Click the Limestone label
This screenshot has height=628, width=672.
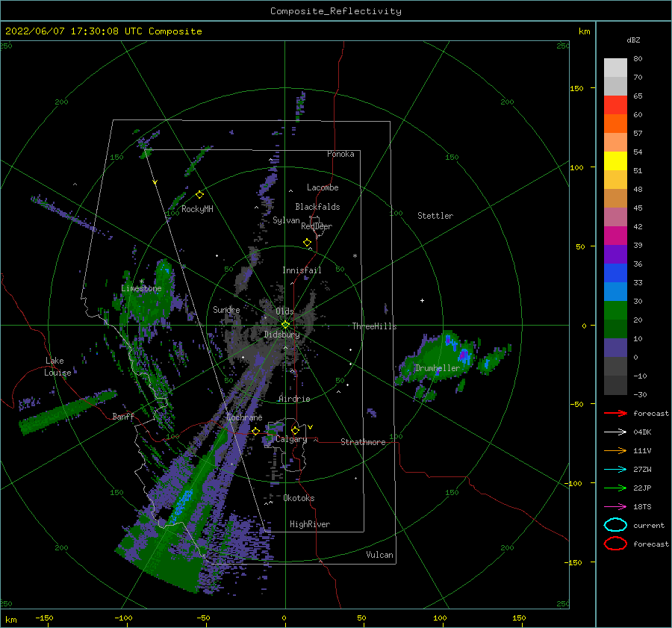(x=141, y=288)
